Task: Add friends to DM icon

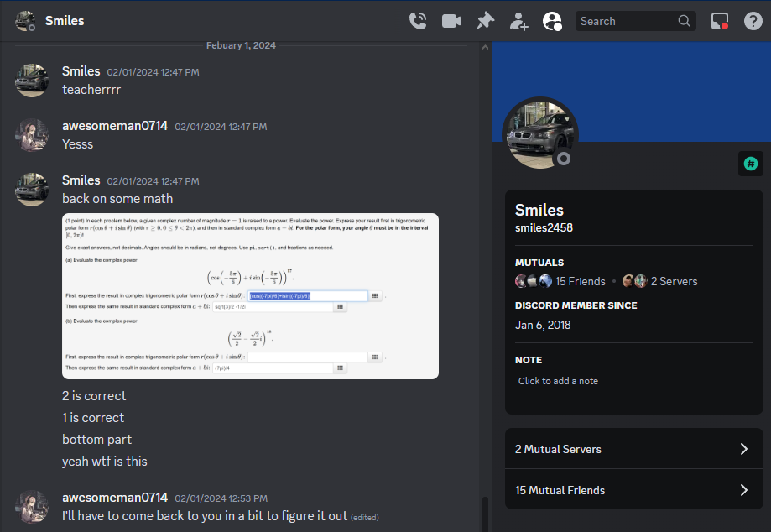Action: pos(518,21)
